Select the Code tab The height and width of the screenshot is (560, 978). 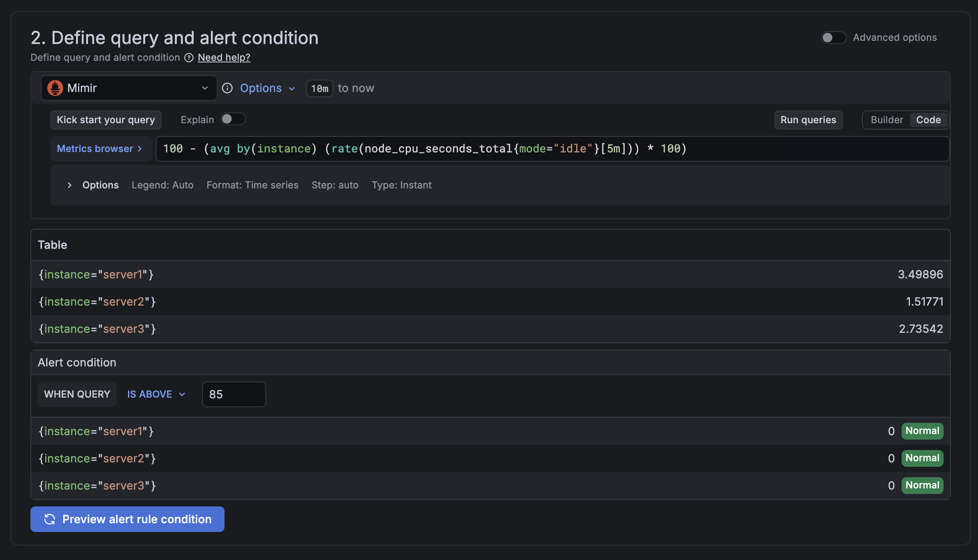(928, 120)
